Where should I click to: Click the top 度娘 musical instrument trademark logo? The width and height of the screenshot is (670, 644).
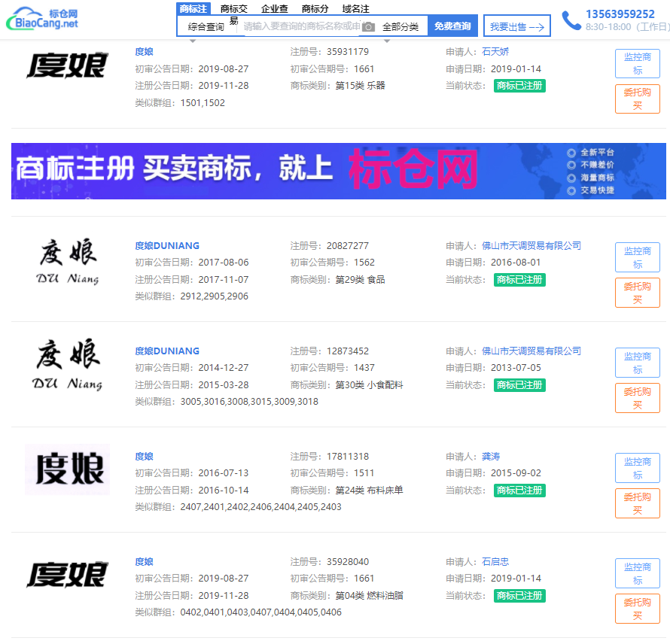pyautogui.click(x=67, y=65)
